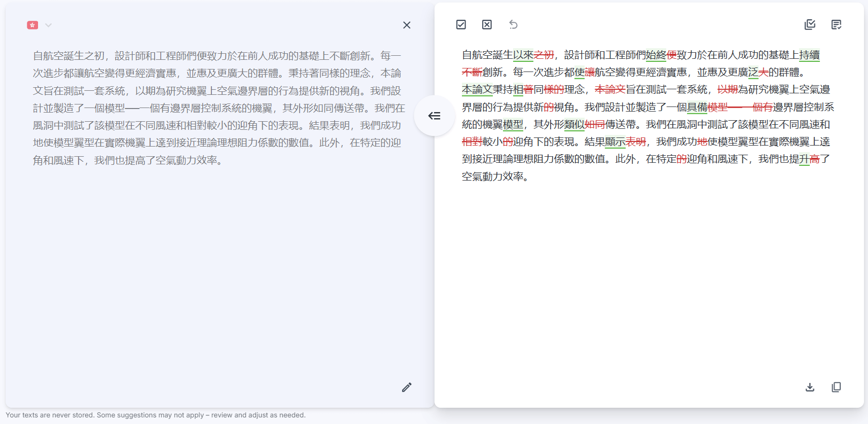The height and width of the screenshot is (424, 868).
Task: Select the suggestion 具備 in the output
Action: click(x=697, y=107)
